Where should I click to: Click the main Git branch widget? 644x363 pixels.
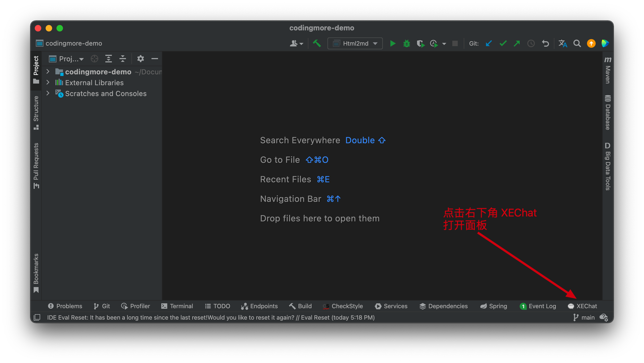[x=584, y=317]
